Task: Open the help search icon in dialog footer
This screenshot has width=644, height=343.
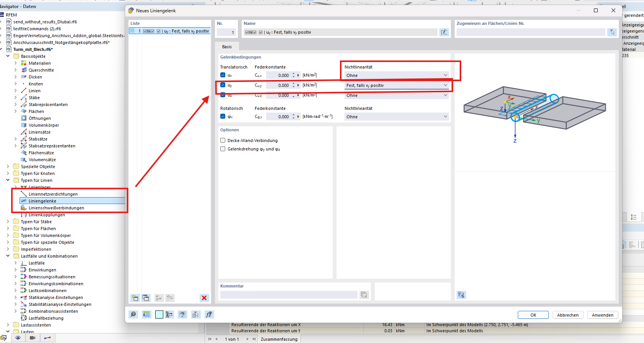Action: tap(133, 315)
